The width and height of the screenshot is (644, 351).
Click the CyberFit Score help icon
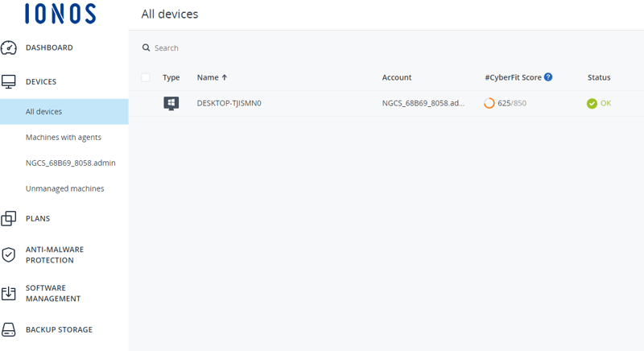point(548,77)
